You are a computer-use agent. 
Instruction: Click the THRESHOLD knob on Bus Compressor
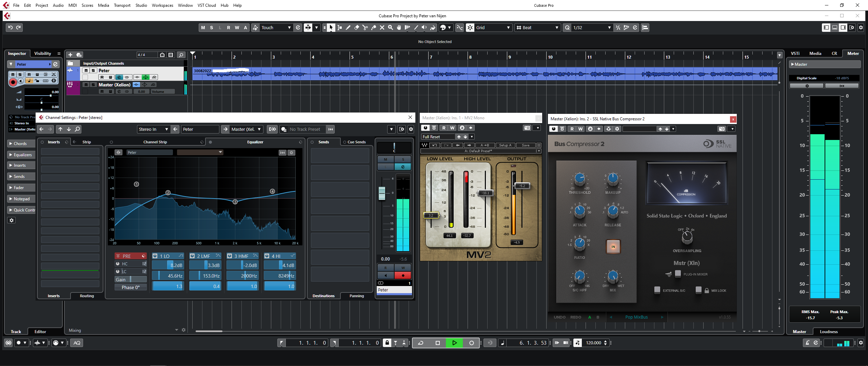click(x=579, y=179)
